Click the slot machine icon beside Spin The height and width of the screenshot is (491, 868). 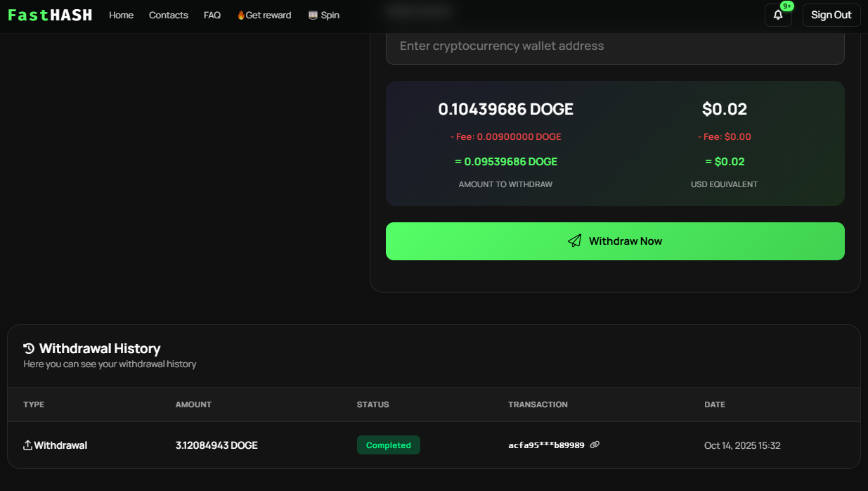pyautogui.click(x=313, y=15)
